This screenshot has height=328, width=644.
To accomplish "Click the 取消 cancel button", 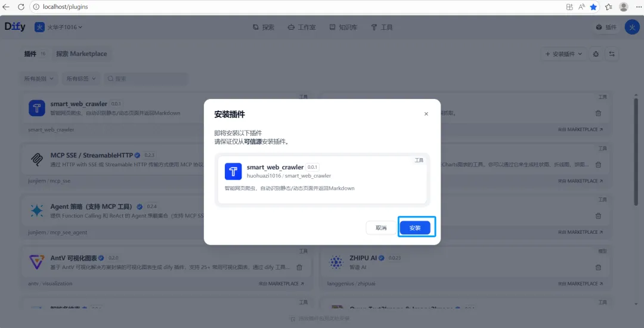I will click(381, 228).
